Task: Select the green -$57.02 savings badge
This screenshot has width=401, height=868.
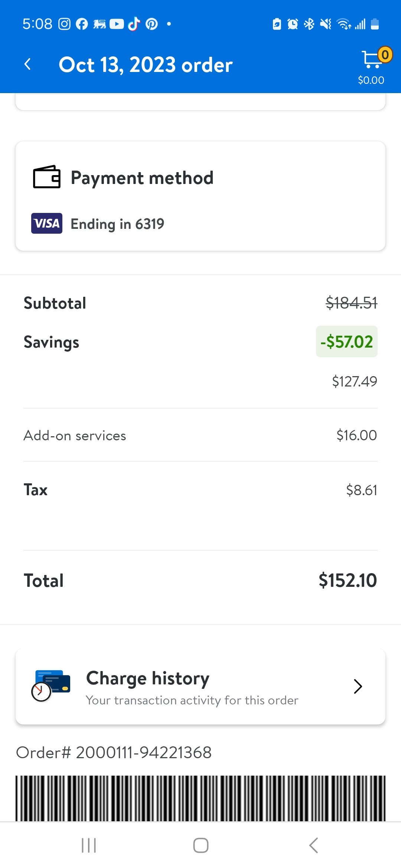Action: [x=347, y=342]
